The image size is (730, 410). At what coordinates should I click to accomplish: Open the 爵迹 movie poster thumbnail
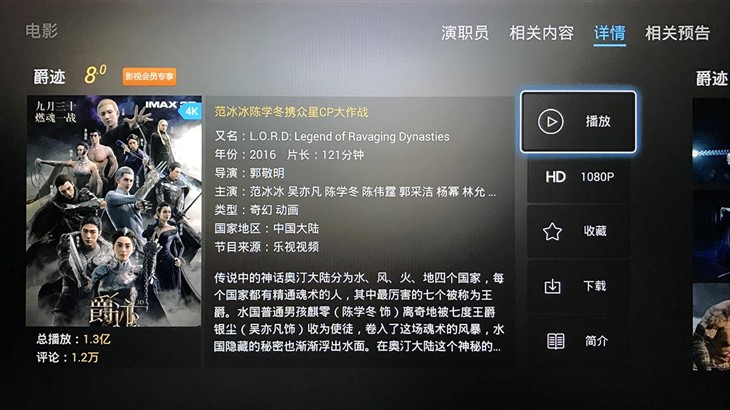click(114, 211)
